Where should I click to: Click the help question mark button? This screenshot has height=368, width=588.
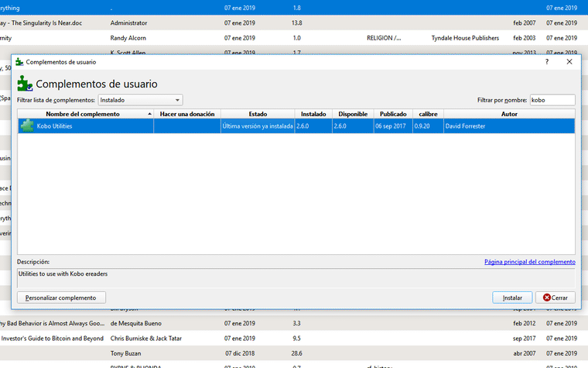(547, 62)
